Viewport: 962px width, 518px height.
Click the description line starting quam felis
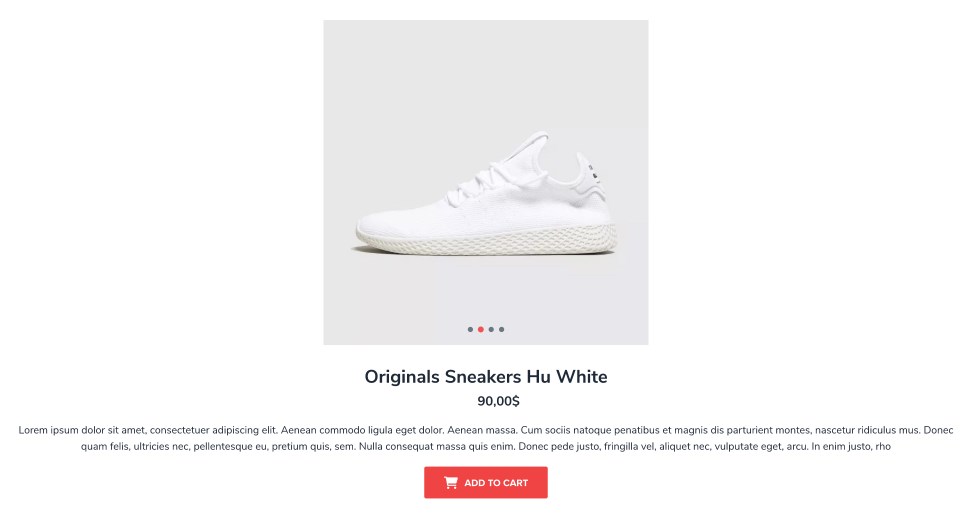[x=486, y=446]
